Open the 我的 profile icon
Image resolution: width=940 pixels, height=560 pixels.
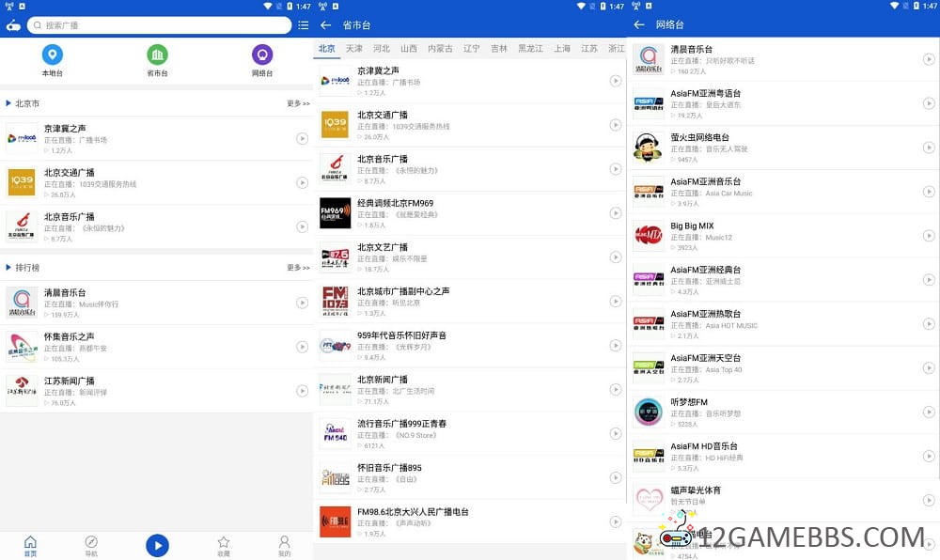(284, 543)
